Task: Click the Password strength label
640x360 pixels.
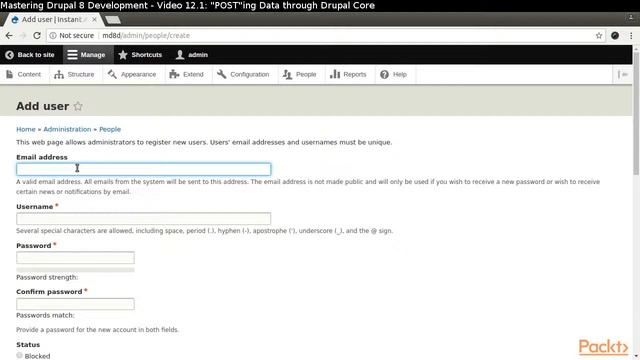Action: (47, 277)
